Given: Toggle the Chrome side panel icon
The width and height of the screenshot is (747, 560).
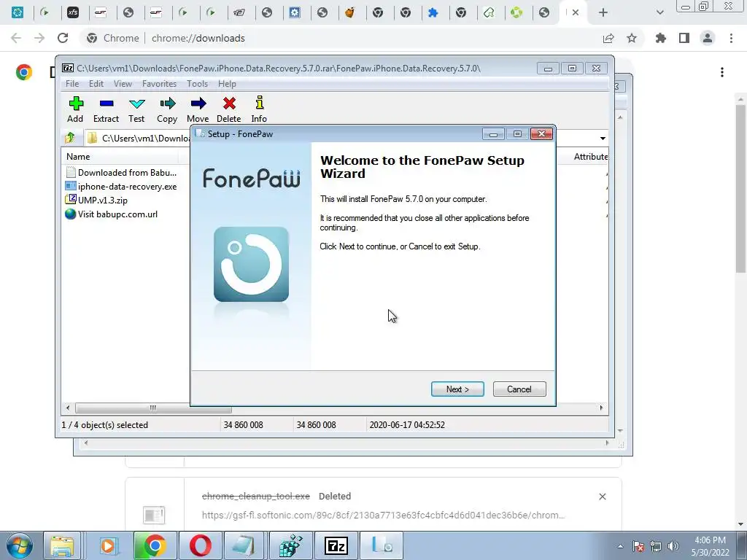Looking at the screenshot, I should tap(684, 38).
